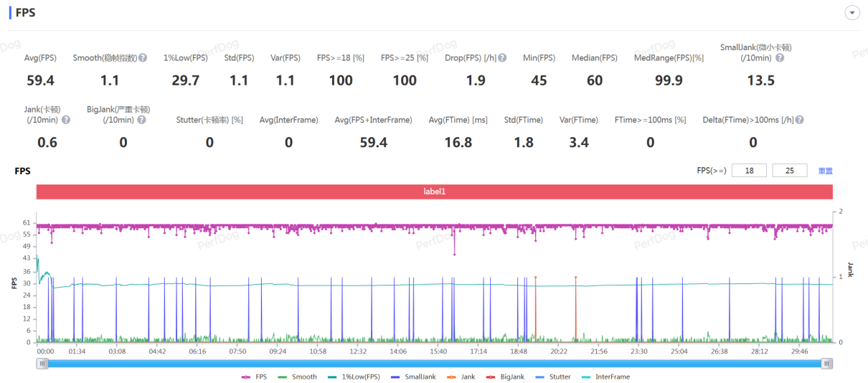Open help icon next to Smooth(稳帧指数)

[143, 58]
